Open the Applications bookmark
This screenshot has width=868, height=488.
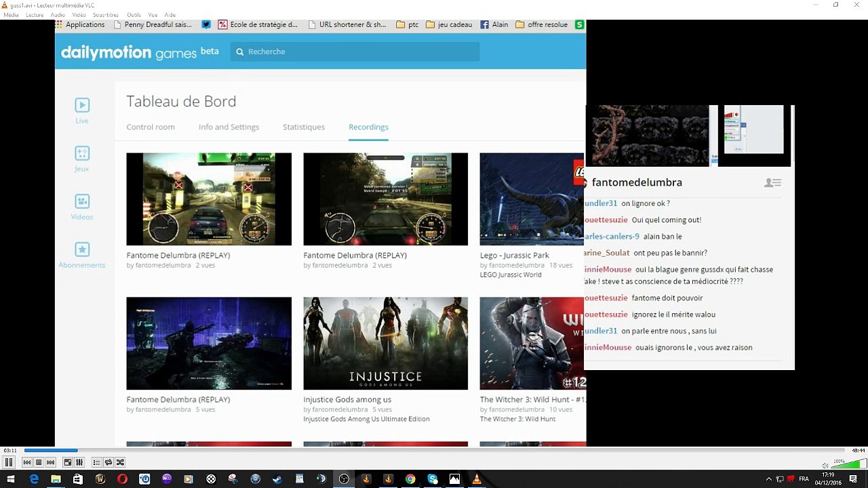(x=80, y=24)
